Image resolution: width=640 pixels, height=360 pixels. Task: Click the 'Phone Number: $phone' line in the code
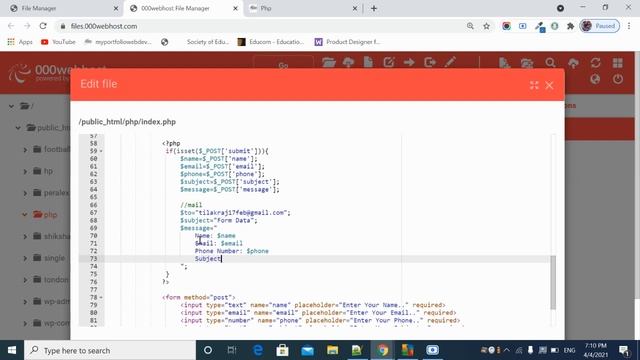231,251
